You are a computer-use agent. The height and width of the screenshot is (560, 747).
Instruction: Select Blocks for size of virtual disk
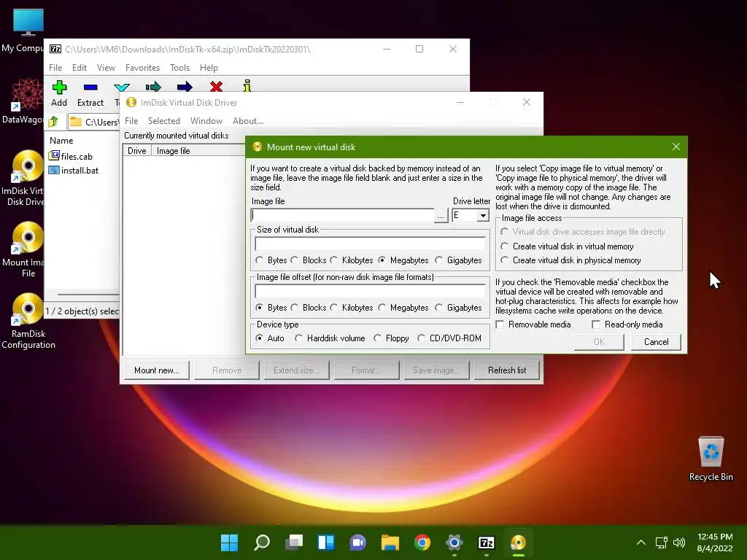click(309, 260)
